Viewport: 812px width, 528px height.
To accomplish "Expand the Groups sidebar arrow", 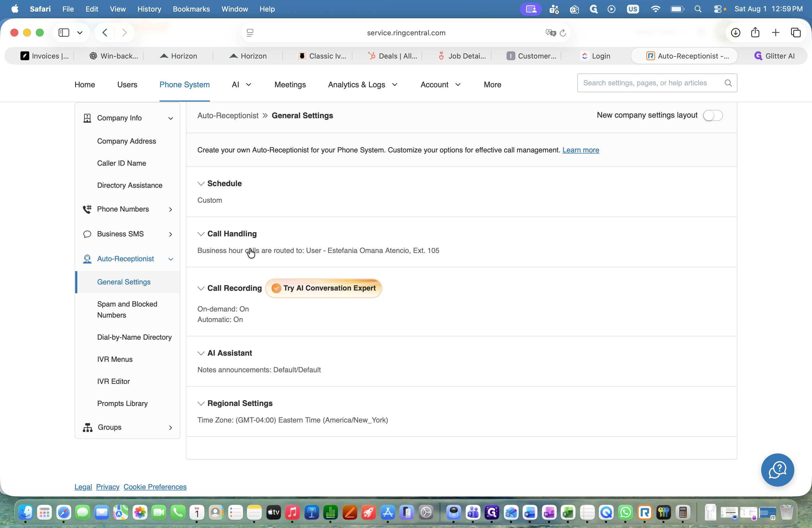I will point(171,427).
